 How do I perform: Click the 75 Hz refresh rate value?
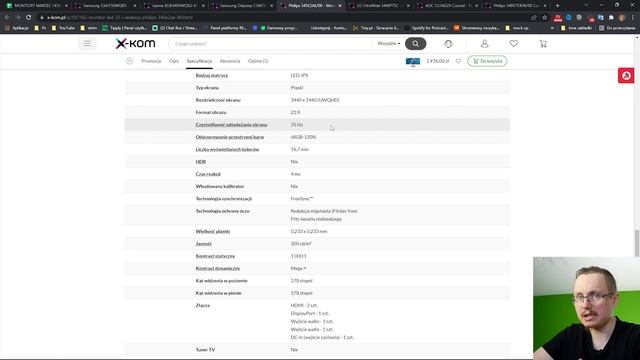297,125
